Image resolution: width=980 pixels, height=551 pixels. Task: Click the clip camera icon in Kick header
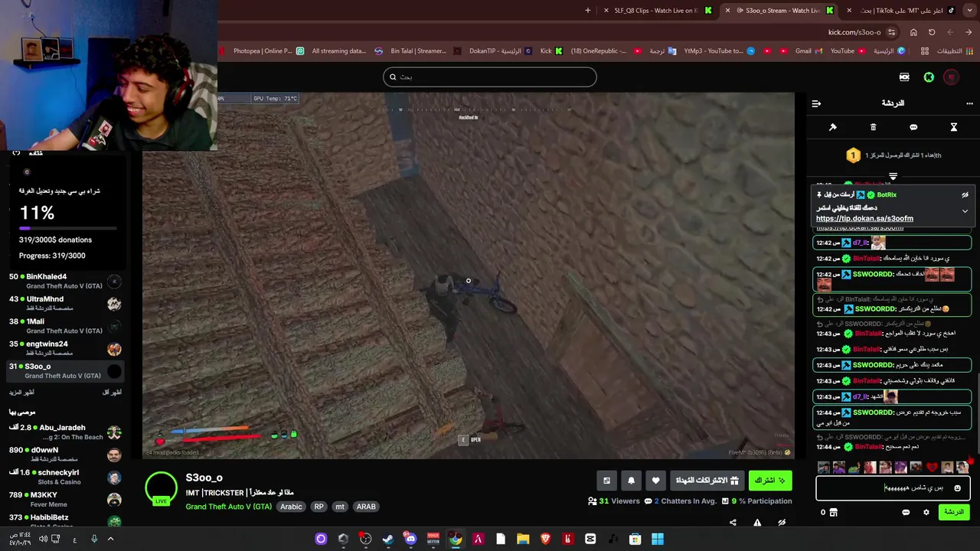[904, 77]
